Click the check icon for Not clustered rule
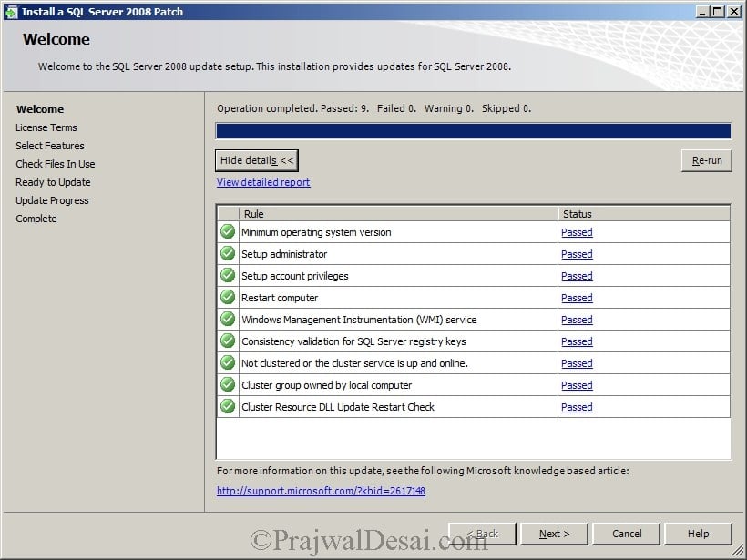 click(228, 362)
